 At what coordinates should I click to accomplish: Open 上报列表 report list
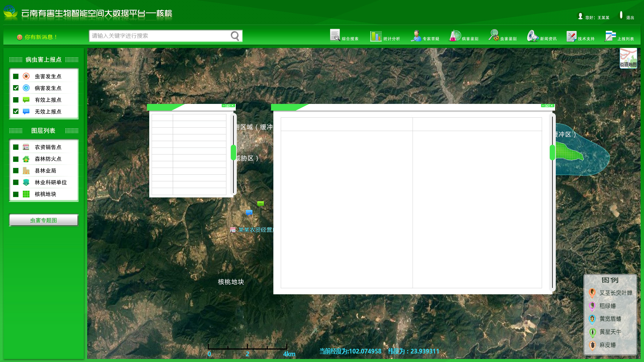(x=619, y=36)
